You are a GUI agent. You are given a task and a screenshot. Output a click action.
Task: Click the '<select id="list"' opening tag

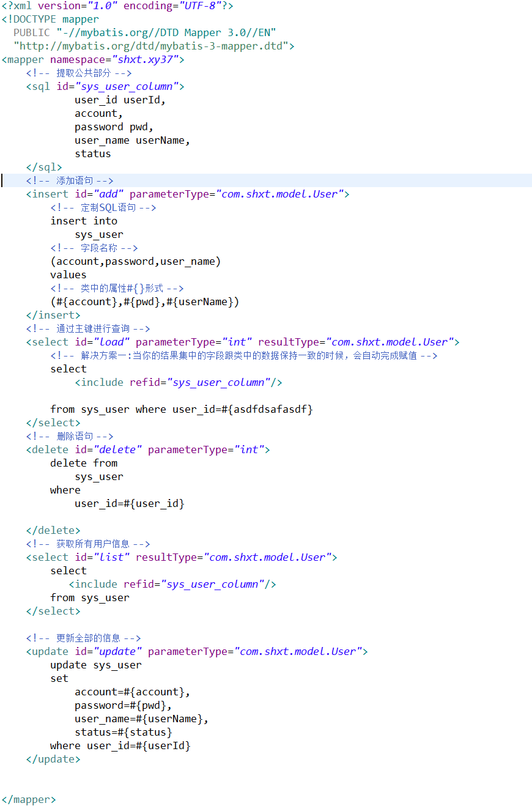pyautogui.click(x=182, y=558)
